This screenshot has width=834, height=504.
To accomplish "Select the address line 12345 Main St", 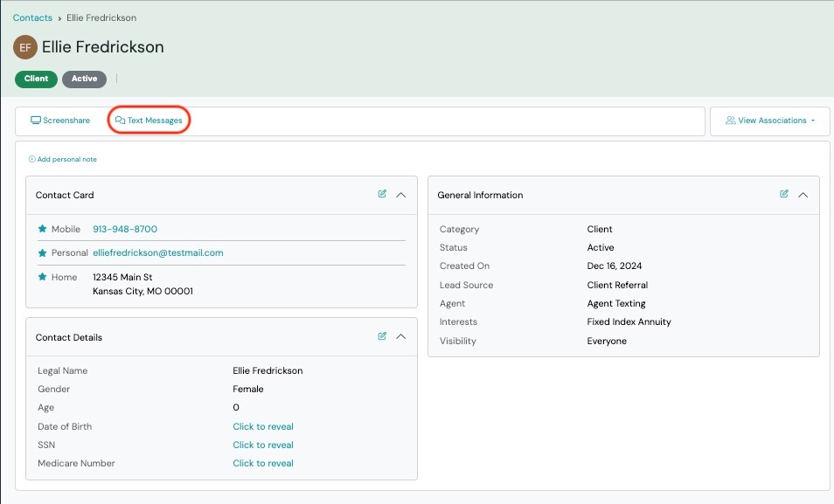I will [x=122, y=277].
